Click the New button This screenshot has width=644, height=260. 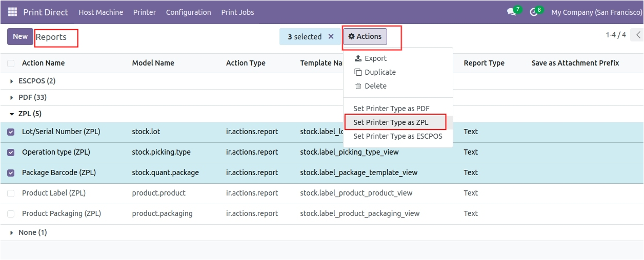click(21, 36)
